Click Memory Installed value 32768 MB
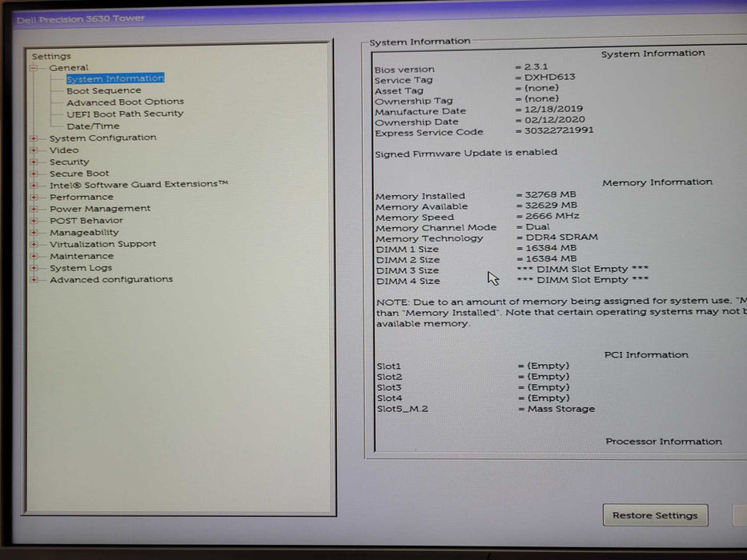Screen dimensions: 747x560 550,194
